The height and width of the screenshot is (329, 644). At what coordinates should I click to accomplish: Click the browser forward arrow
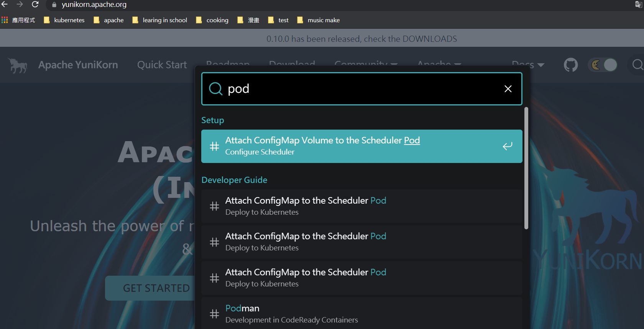[20, 4]
